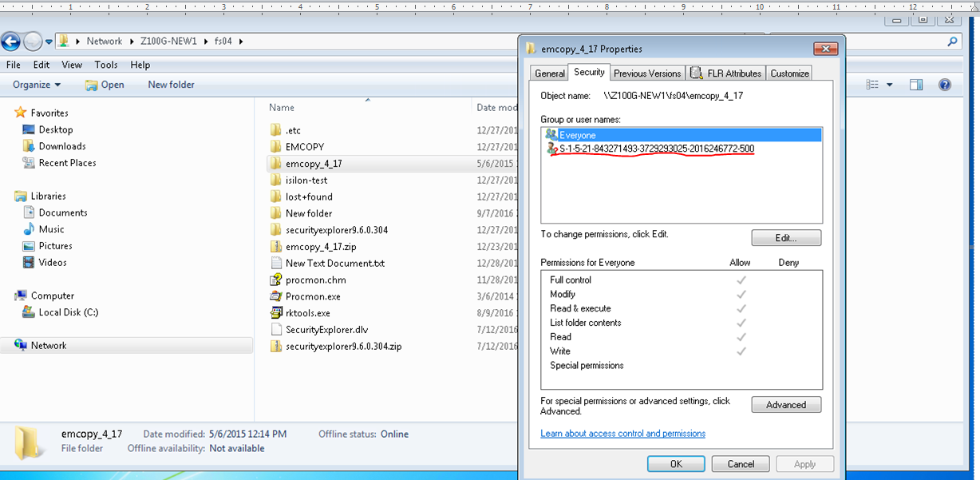Check Allow for Special permissions
This screenshot has width=980, height=480.
(x=740, y=365)
